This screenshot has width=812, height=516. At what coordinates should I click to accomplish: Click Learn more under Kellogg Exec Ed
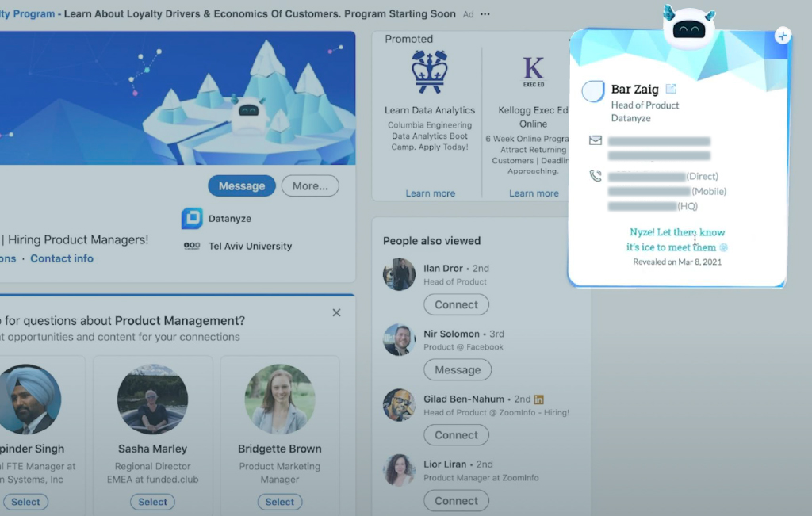point(534,193)
